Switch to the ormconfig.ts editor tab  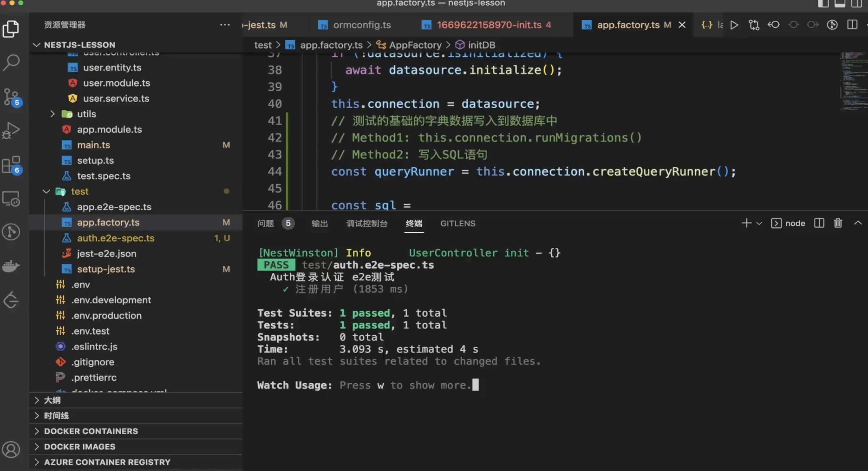(362, 25)
